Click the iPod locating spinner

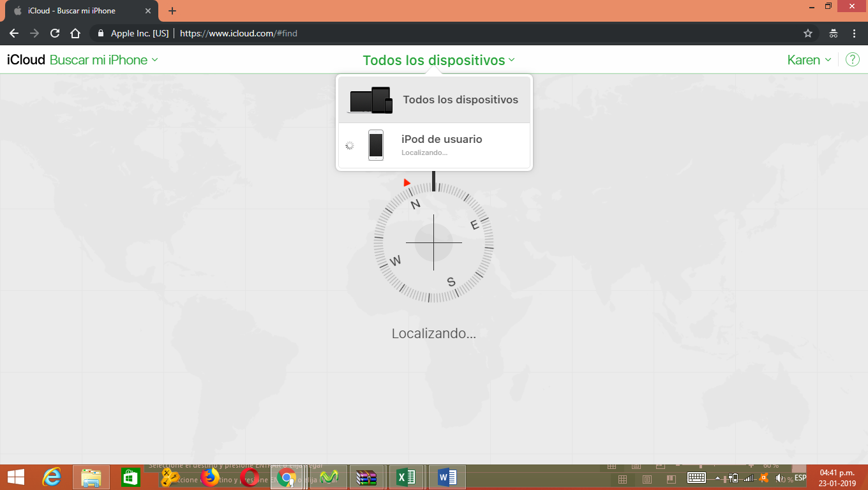[x=350, y=145]
